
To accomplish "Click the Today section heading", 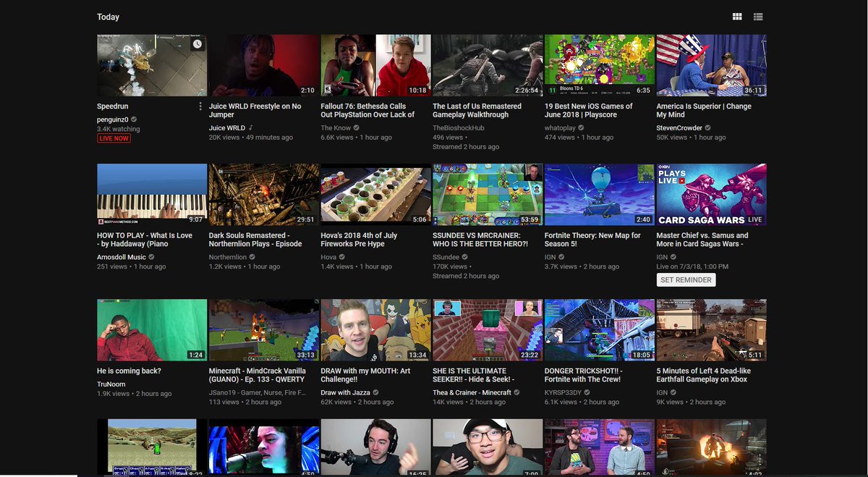I will coord(109,17).
